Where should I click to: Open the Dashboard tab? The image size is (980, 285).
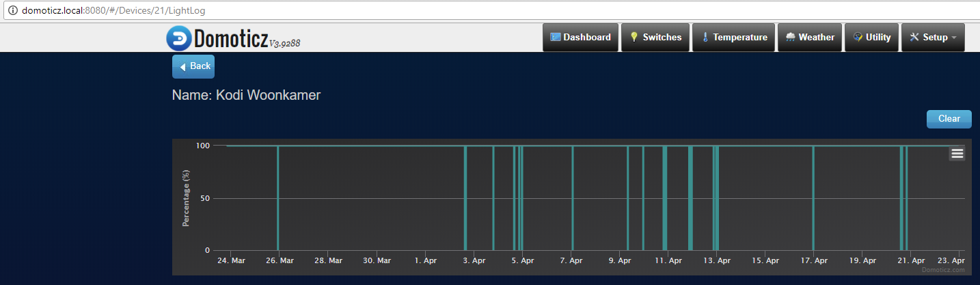pyautogui.click(x=581, y=38)
